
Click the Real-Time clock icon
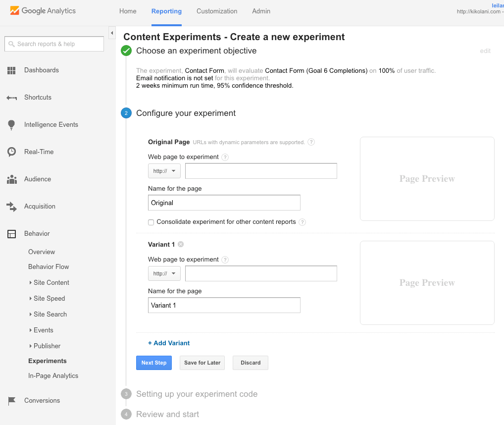12,152
